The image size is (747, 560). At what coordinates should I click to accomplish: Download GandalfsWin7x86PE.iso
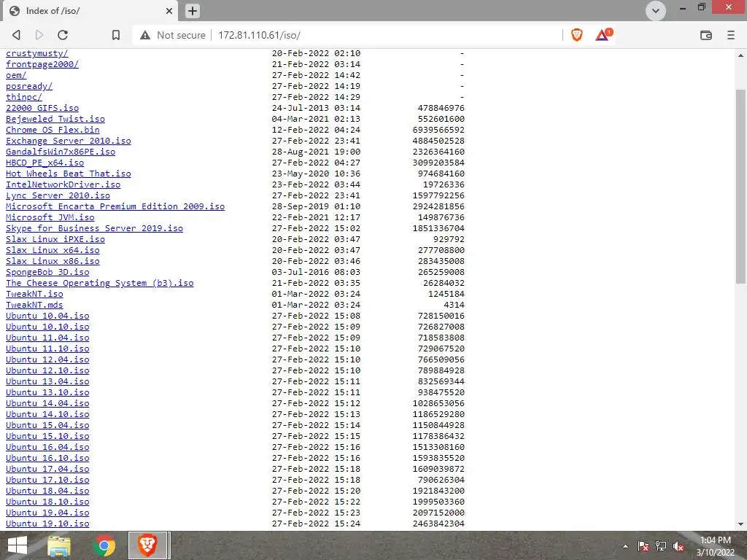[x=61, y=152]
